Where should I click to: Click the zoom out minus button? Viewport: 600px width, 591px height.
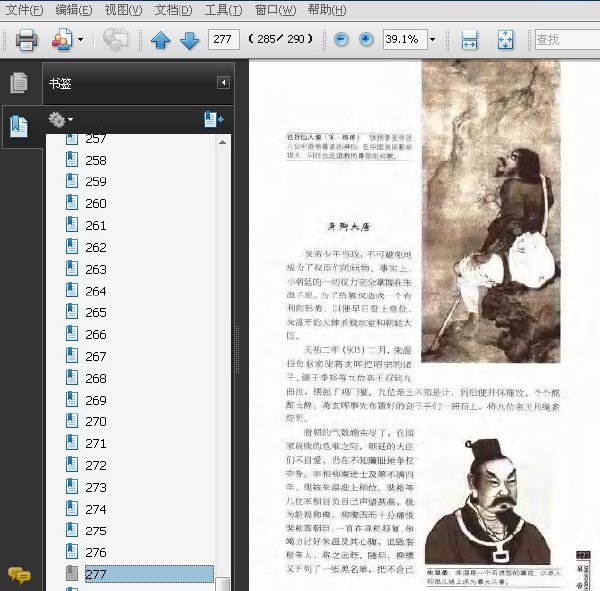341,39
